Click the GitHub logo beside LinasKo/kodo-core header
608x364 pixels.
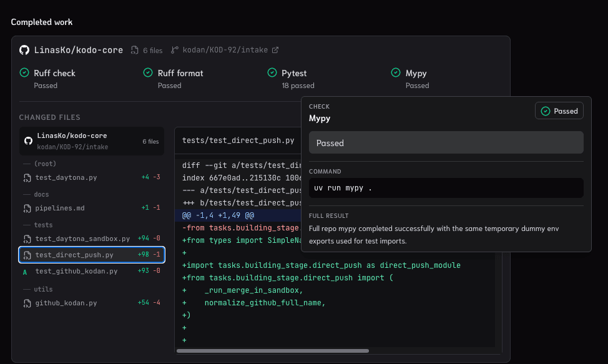[x=24, y=50]
